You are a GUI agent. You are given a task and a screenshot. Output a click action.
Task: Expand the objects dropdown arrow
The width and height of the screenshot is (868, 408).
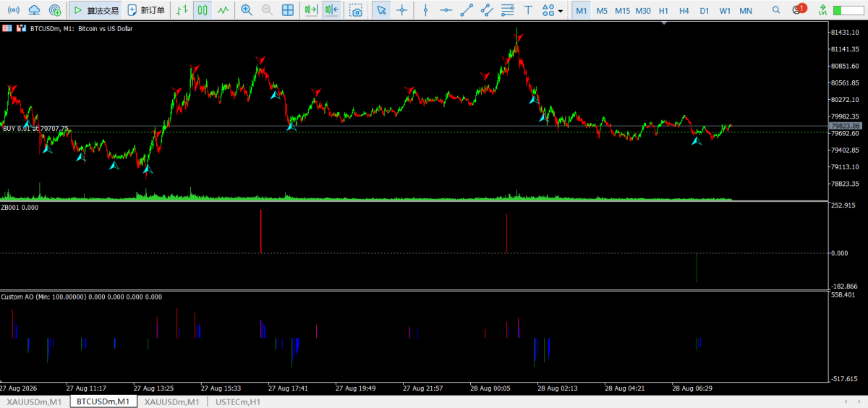tap(561, 11)
